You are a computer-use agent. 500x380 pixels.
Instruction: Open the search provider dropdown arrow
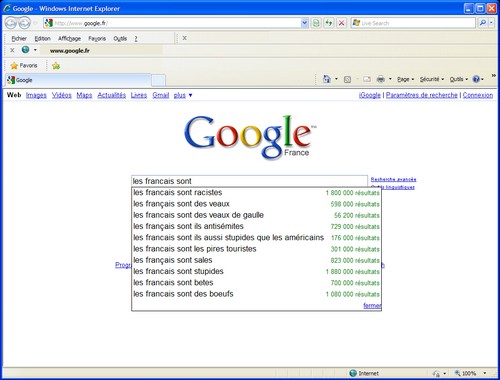coord(492,23)
